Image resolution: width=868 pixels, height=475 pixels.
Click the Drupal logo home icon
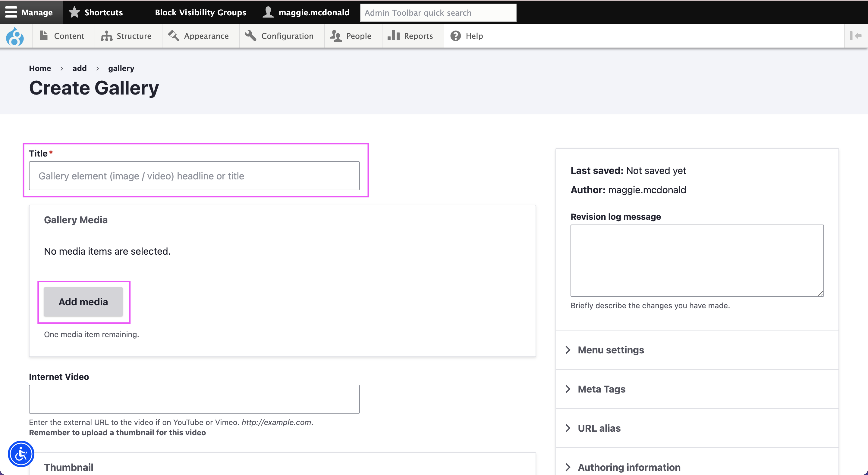pos(15,36)
